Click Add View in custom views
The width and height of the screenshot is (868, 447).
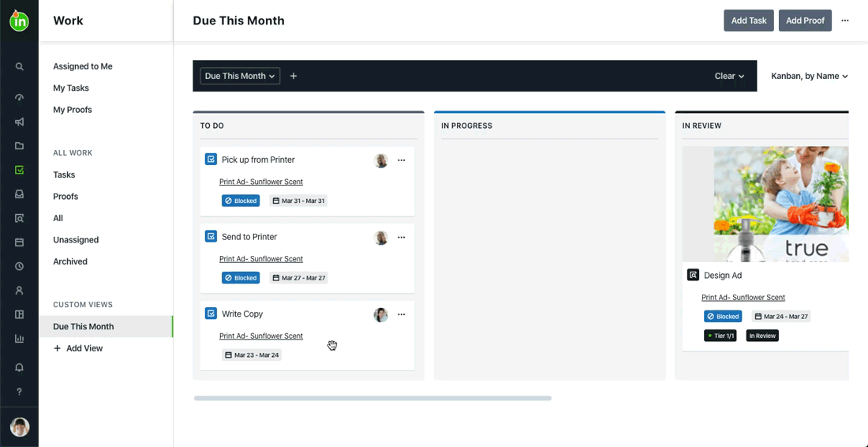78,348
